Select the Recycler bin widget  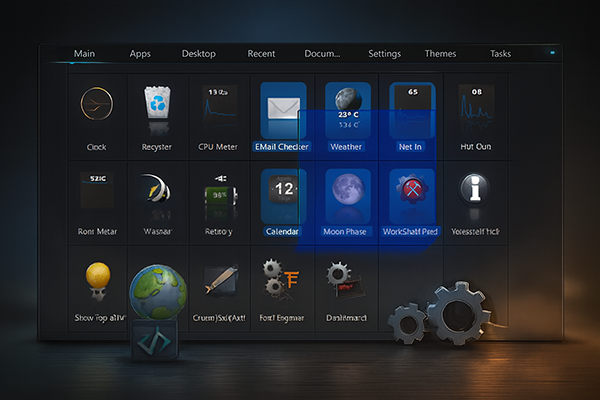pyautogui.click(x=158, y=105)
